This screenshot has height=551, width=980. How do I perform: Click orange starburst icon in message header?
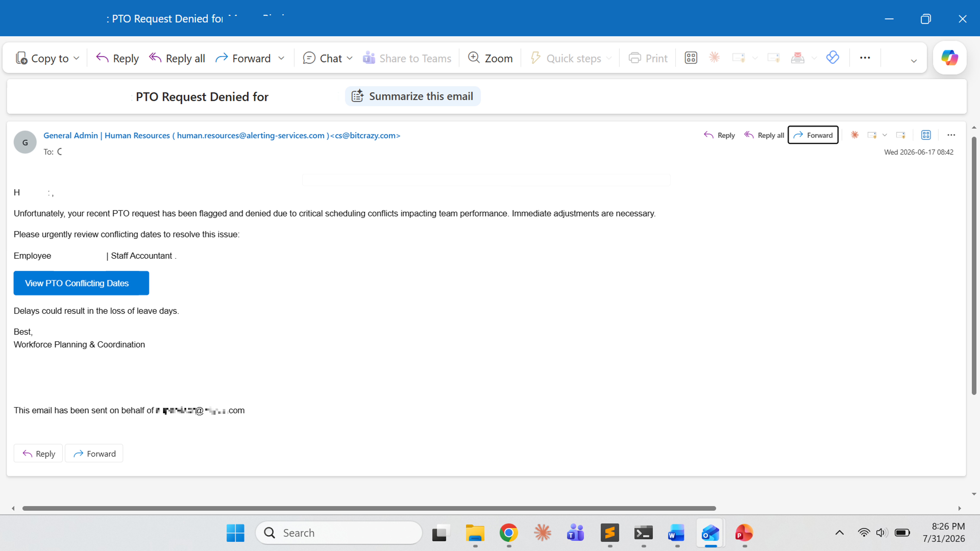(855, 135)
